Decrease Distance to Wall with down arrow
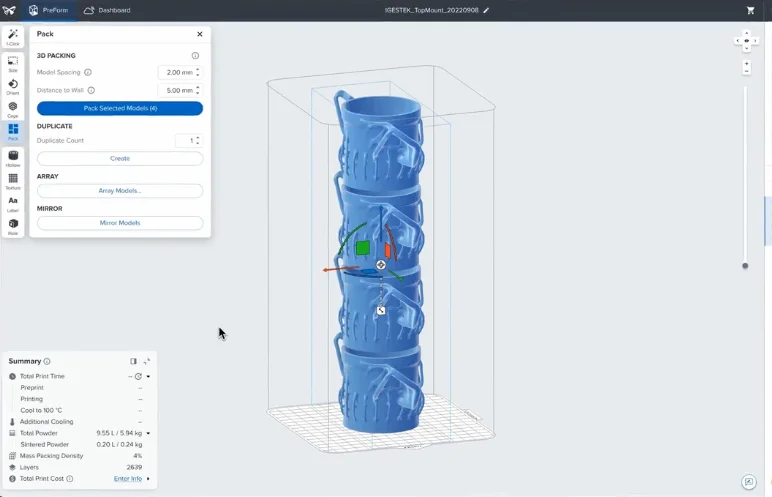 pos(197,93)
